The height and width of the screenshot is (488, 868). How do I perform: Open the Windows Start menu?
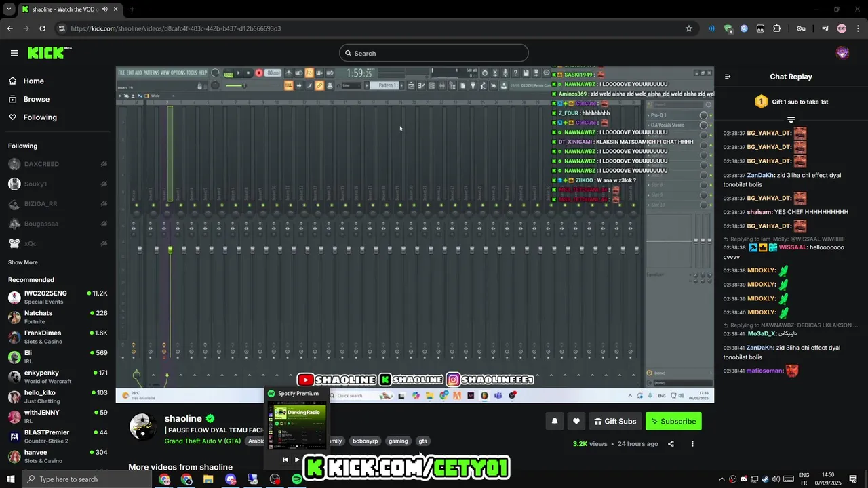click(9, 479)
